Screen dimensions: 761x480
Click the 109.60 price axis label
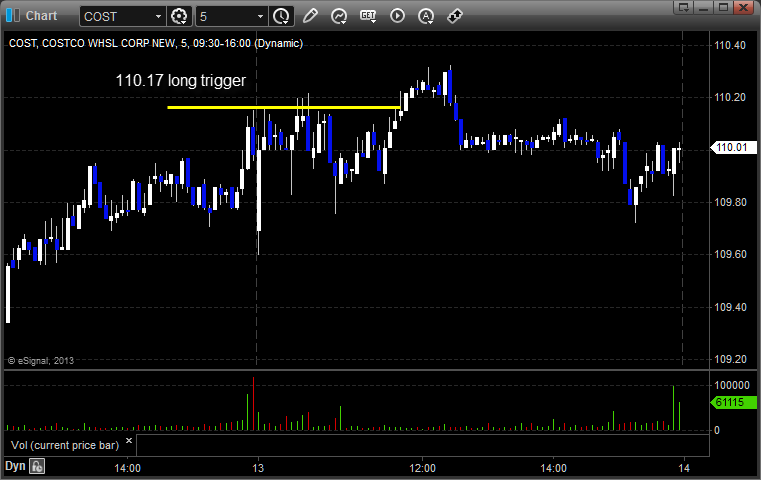coord(730,255)
